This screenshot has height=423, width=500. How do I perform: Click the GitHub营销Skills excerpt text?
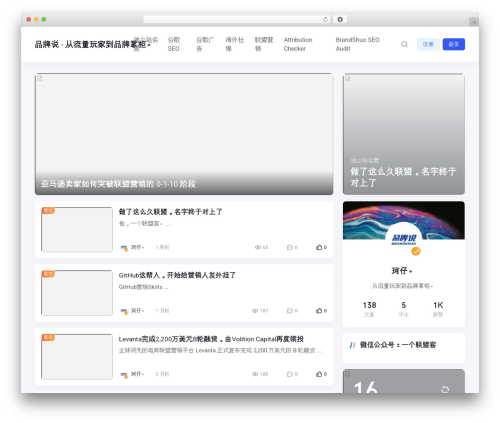[143, 287]
